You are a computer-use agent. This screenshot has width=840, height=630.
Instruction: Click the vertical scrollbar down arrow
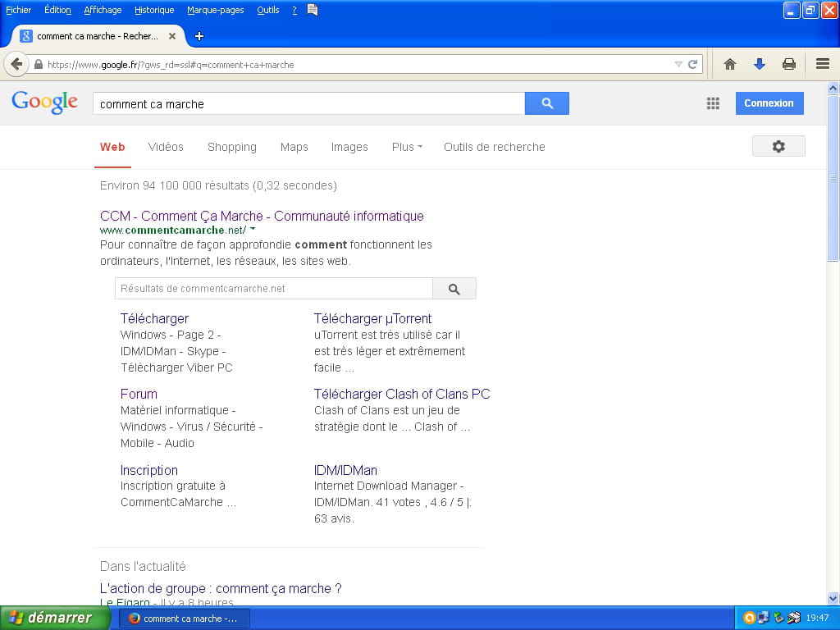(x=833, y=599)
